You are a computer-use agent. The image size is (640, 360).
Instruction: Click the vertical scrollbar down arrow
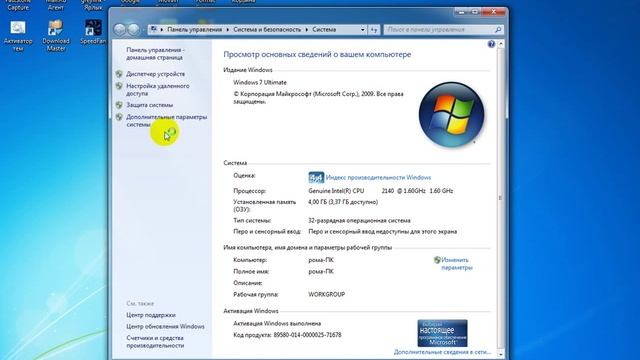(501, 354)
